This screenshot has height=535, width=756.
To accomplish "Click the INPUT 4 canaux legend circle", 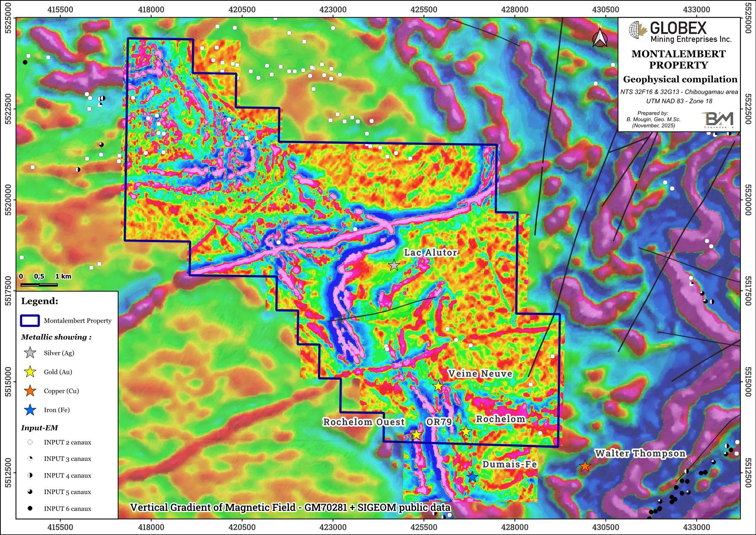I will [x=30, y=475].
